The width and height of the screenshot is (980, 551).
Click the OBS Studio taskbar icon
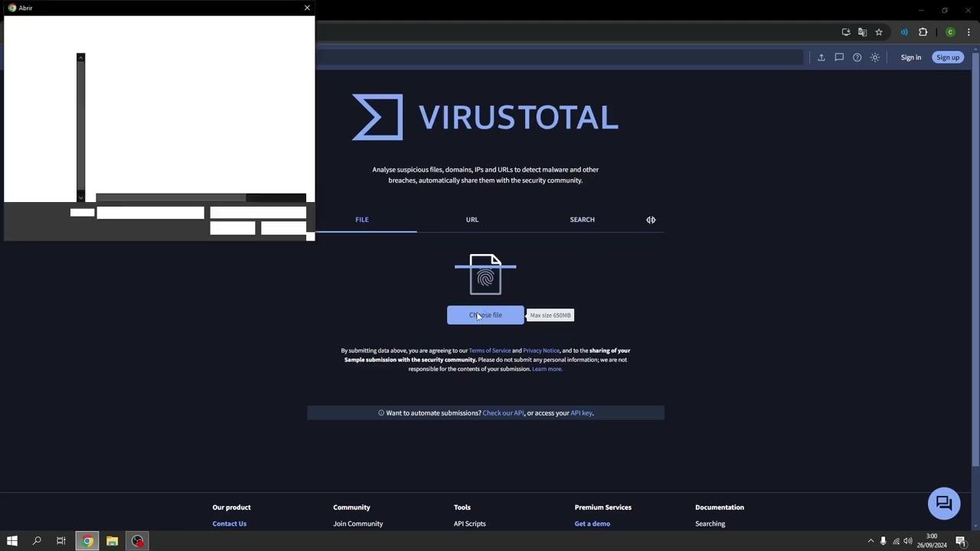pos(138,541)
